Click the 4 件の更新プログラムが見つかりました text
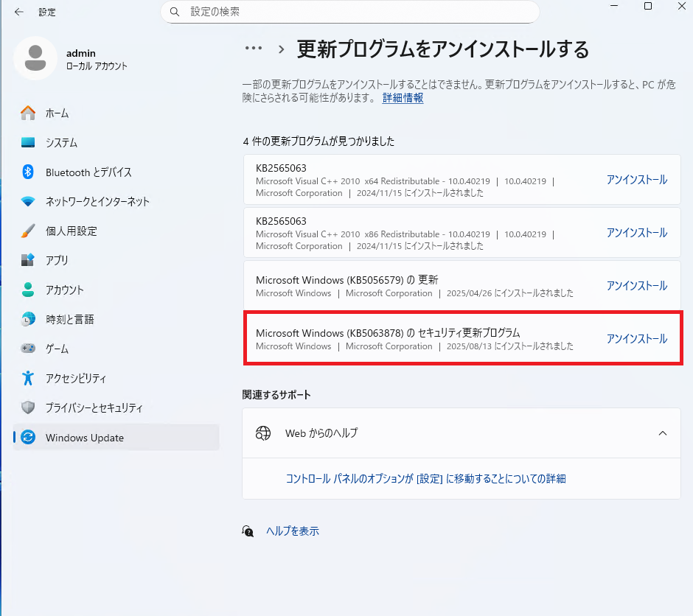The image size is (693, 616). [x=318, y=141]
